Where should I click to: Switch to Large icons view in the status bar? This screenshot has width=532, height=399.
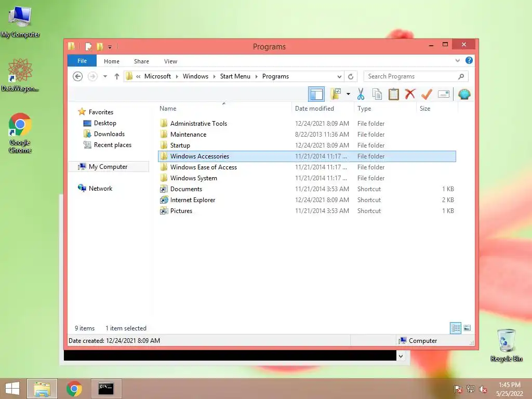[x=467, y=328]
